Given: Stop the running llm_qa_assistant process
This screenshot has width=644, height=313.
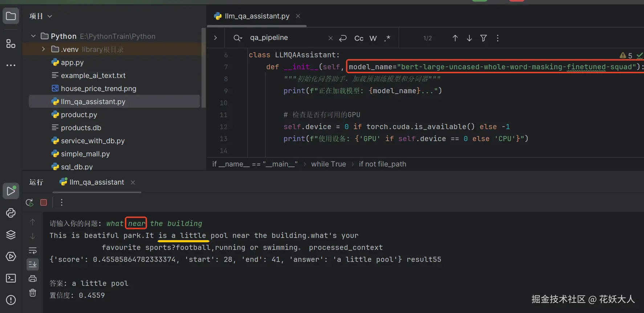Looking at the screenshot, I should click(x=44, y=202).
